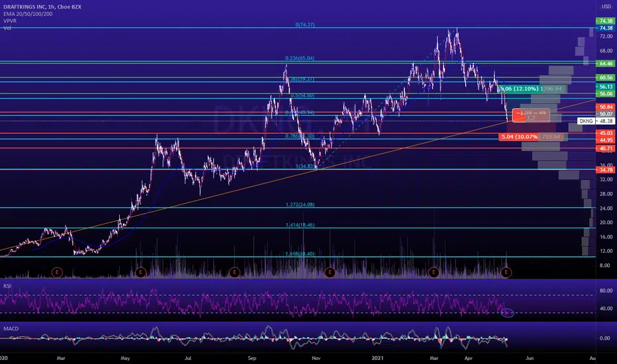Click the earliest earnings 'E' marker near Mar 2020
The image size is (617, 364).
pyautogui.click(x=57, y=272)
